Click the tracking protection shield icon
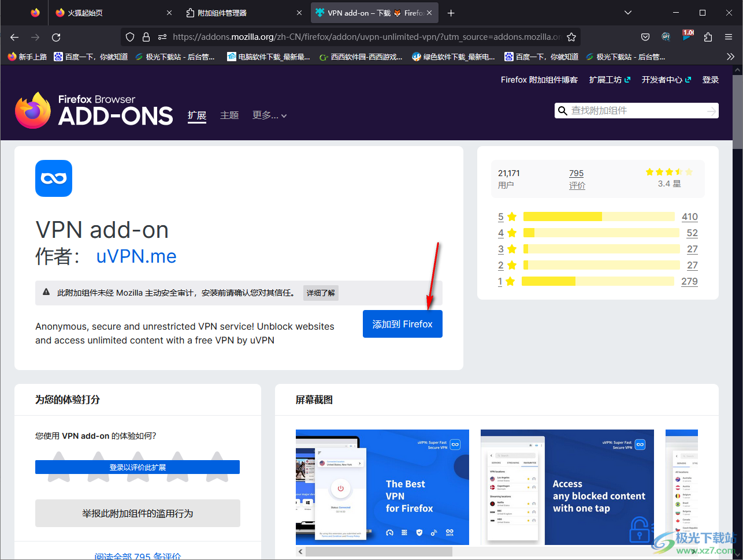The height and width of the screenshot is (560, 743). pos(130,37)
